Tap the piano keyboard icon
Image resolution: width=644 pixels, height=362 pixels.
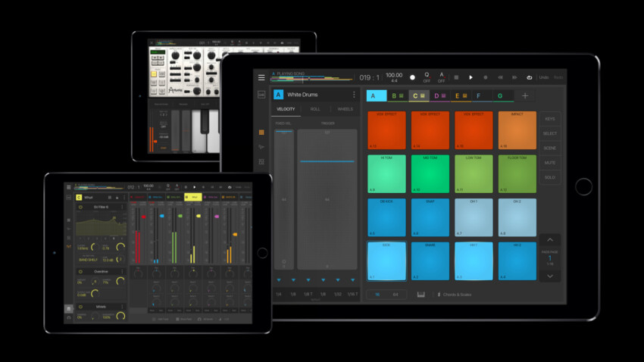point(421,295)
